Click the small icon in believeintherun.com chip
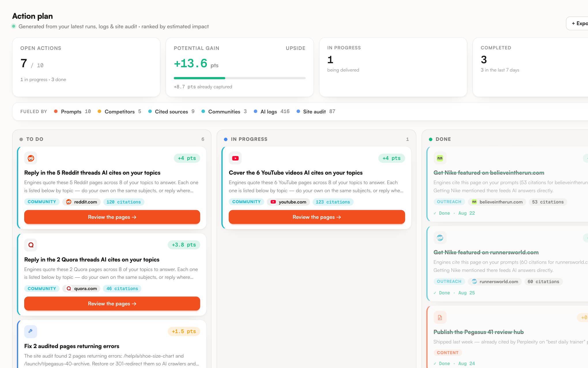This screenshot has height=368, width=588. point(474,202)
